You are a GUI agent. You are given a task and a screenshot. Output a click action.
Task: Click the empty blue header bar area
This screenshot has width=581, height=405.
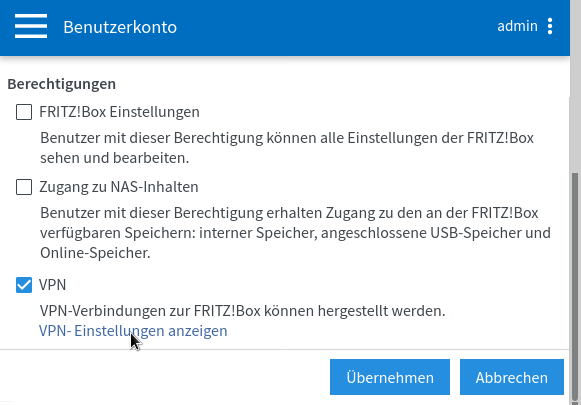333,27
